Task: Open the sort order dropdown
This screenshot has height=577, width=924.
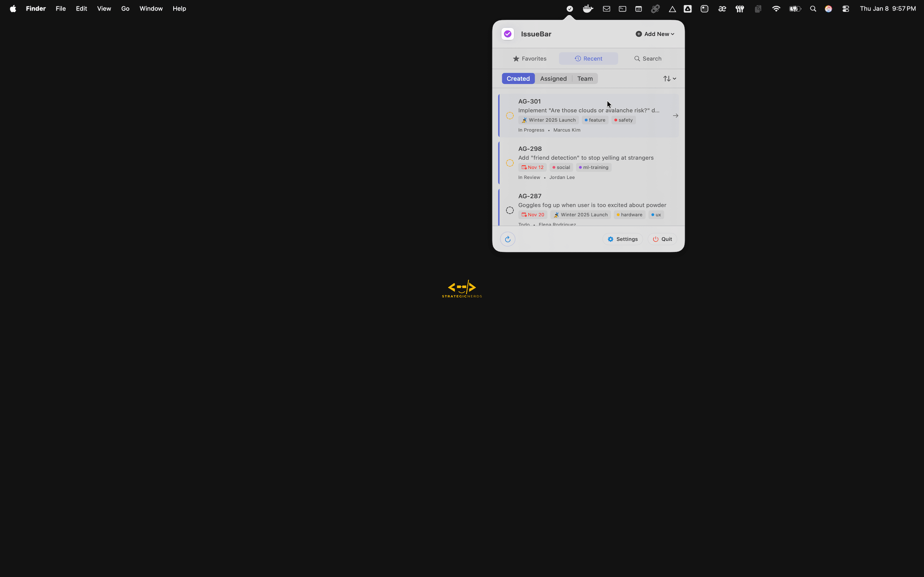Action: click(669, 78)
